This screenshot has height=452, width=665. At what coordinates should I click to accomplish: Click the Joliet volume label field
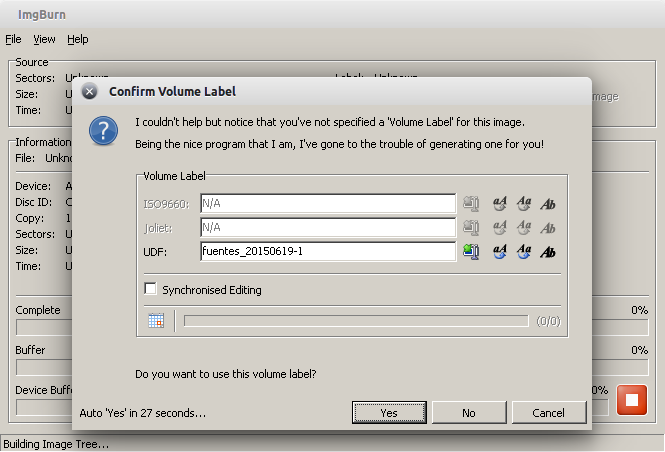pyautogui.click(x=328, y=228)
